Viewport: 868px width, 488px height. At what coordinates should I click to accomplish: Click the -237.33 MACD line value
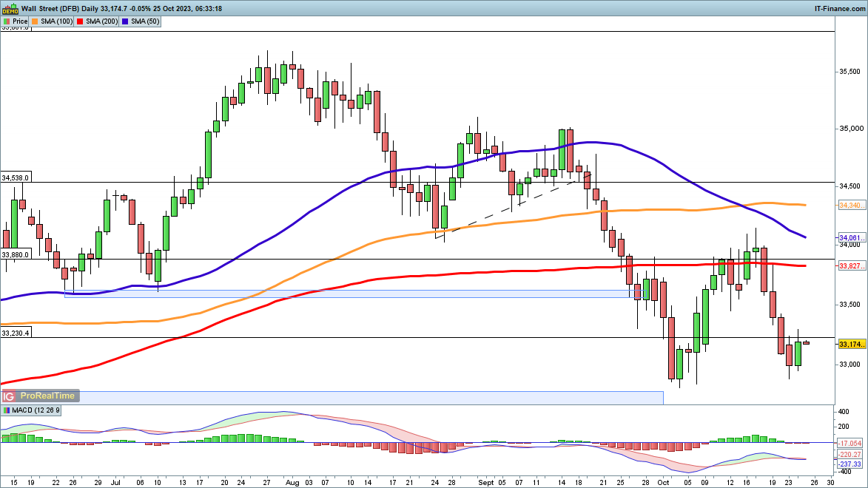(850, 464)
